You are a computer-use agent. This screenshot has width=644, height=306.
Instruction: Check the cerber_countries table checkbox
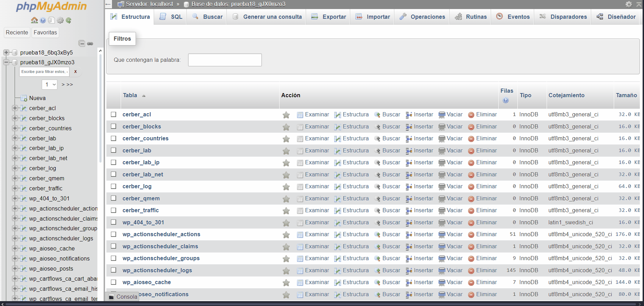tap(113, 138)
